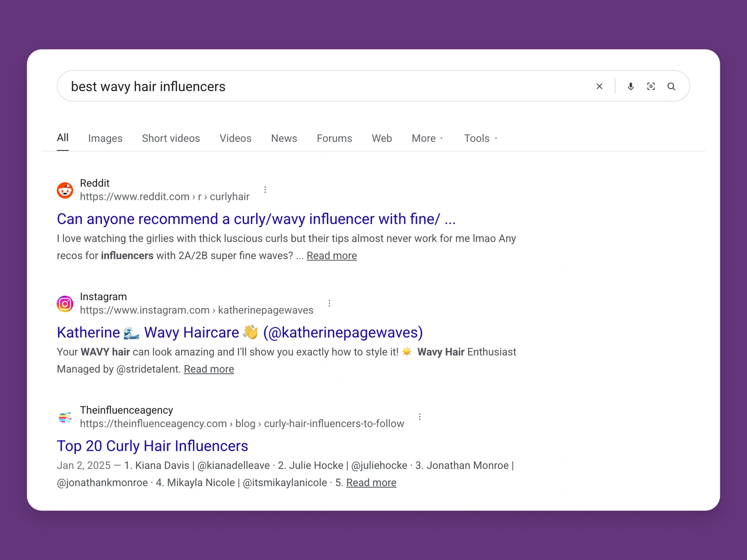747x560 pixels.
Task: Start voice search with the microphone icon
Action: (631, 86)
